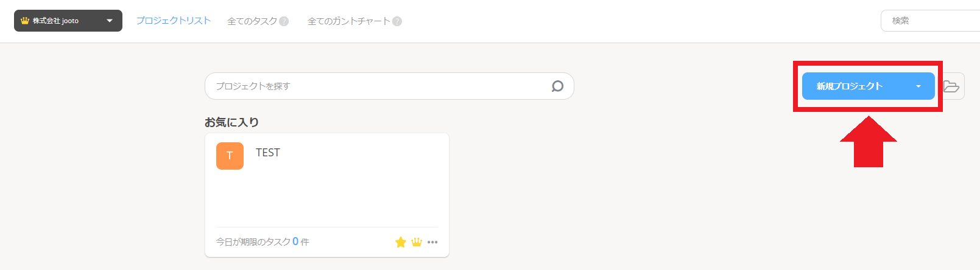Open the three-dot menu on the TEST card
Screen dimensions: 980x270
(432, 242)
